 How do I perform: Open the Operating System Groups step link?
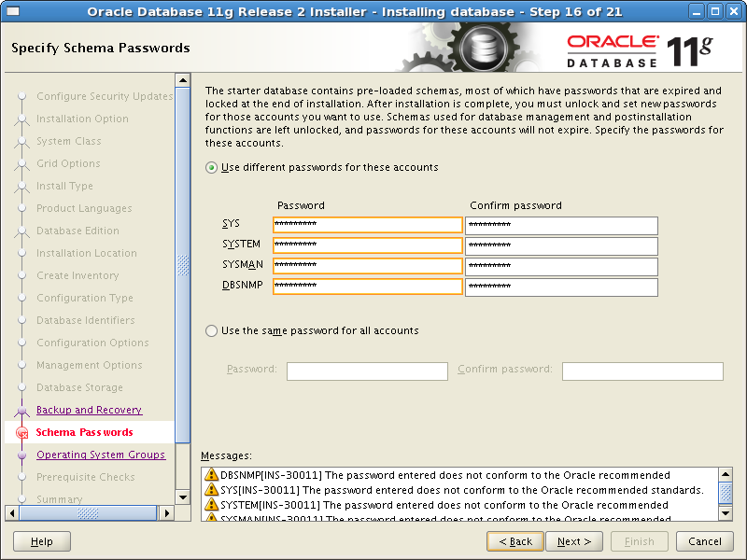coord(101,455)
